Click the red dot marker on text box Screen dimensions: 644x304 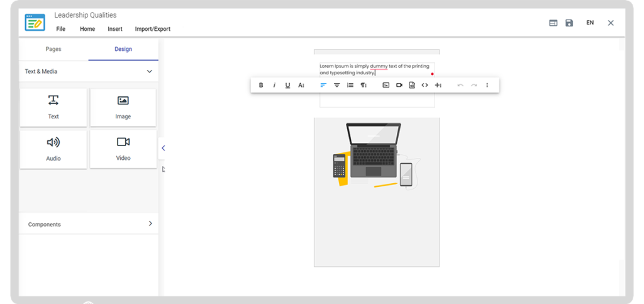[x=432, y=74]
